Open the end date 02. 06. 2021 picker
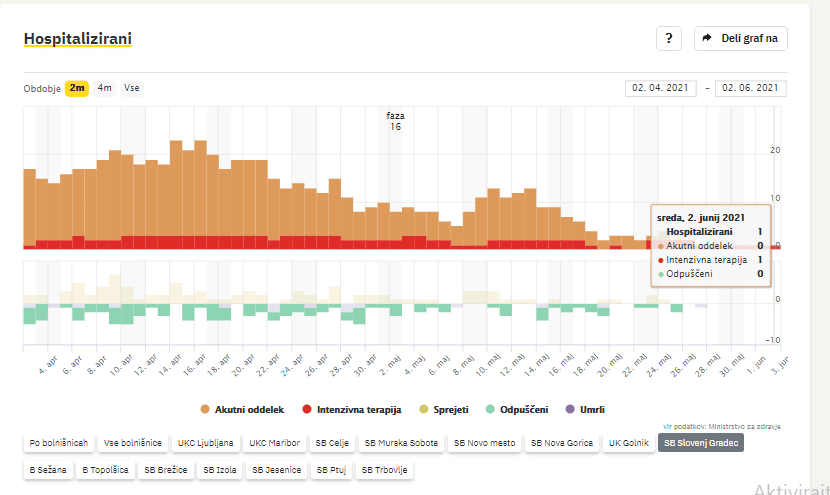 click(750, 88)
